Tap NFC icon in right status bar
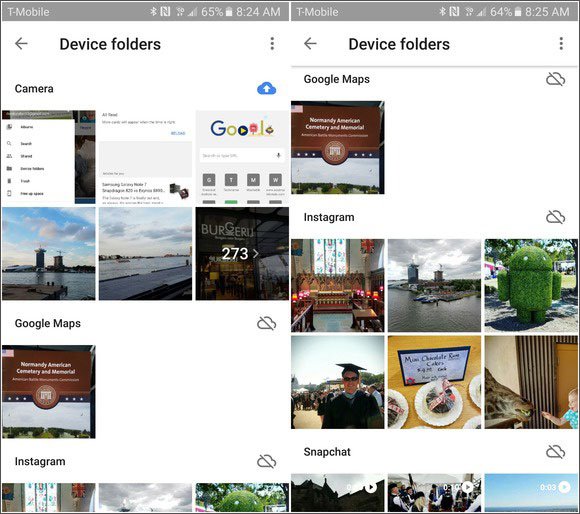 point(454,11)
